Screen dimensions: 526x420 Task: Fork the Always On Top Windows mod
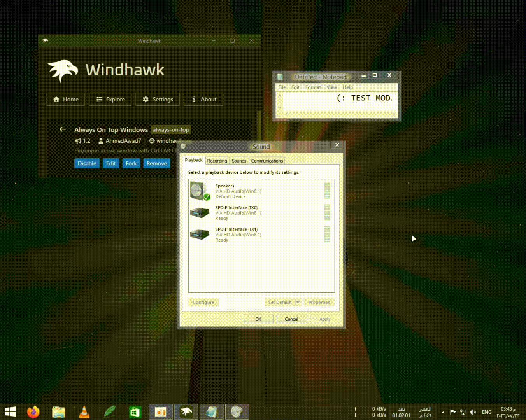click(131, 163)
